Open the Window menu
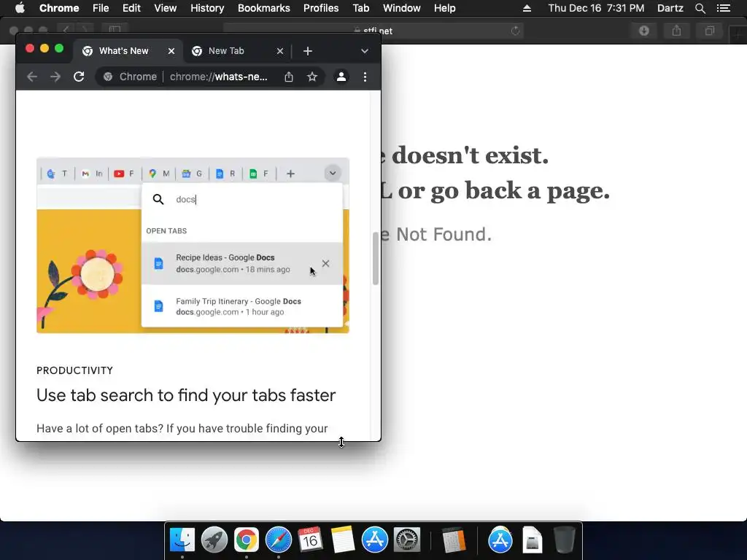 pos(402,8)
